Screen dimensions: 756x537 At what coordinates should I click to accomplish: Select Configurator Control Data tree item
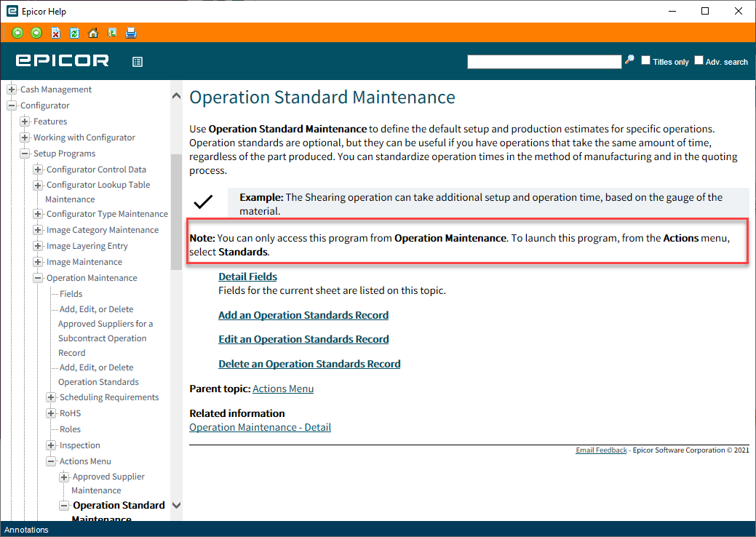[97, 170]
